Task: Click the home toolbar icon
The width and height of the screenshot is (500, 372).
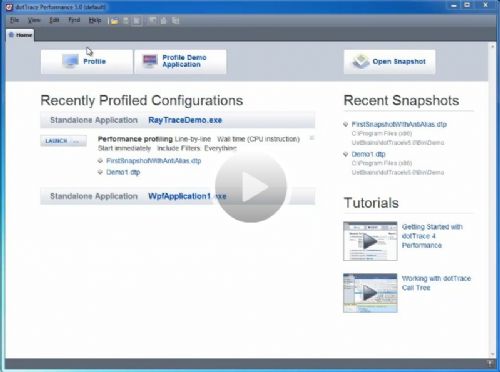Action: pos(164,21)
